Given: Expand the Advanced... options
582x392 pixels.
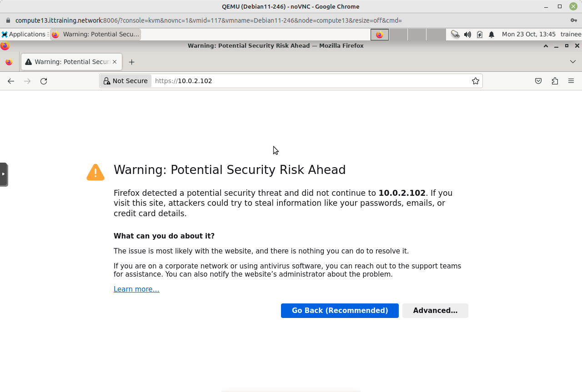Looking at the screenshot, I should click(435, 311).
